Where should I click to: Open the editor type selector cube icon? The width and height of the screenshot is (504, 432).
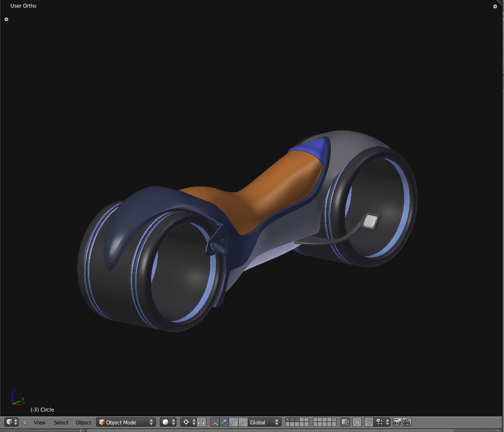pos(11,422)
